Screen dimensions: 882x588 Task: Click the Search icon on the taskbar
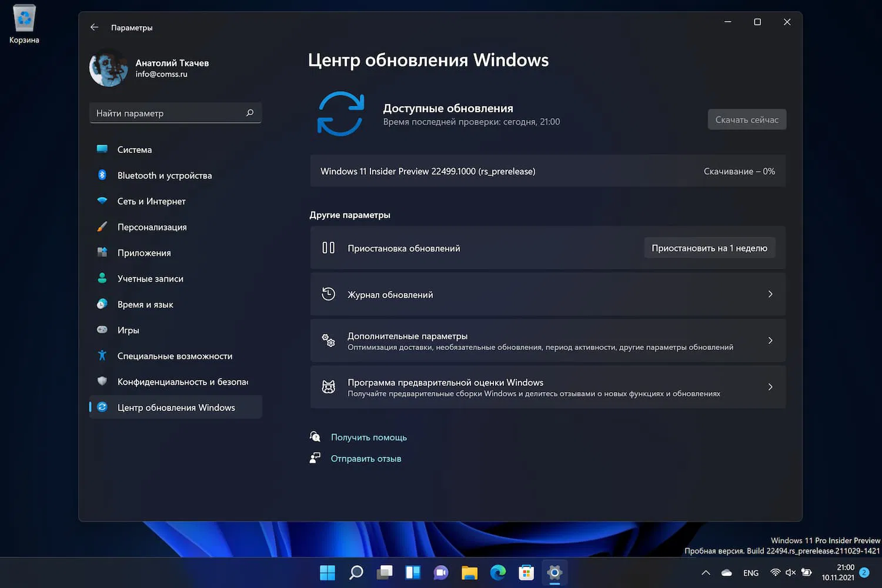click(355, 572)
